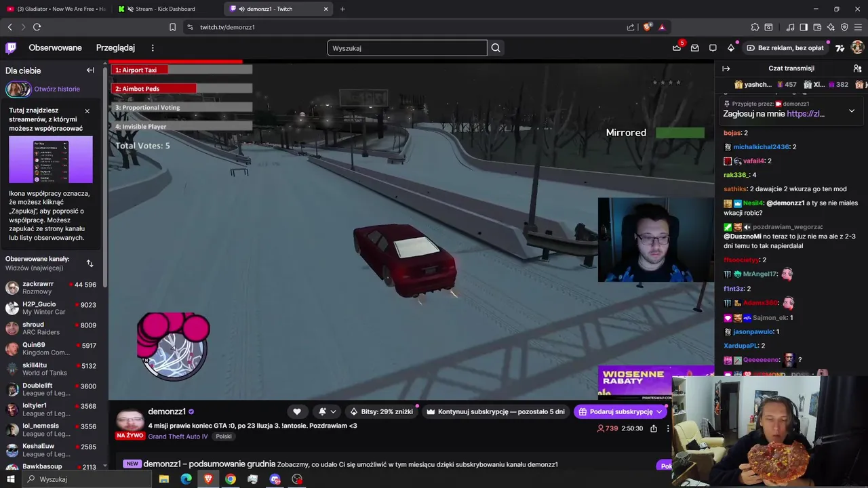Open the Brave VPN shield icon
This screenshot has height=488, width=868.
pyautogui.click(x=844, y=27)
